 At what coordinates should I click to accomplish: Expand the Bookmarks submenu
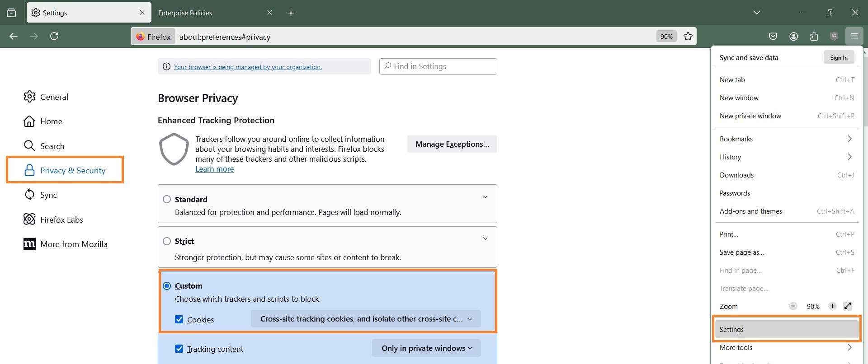787,139
